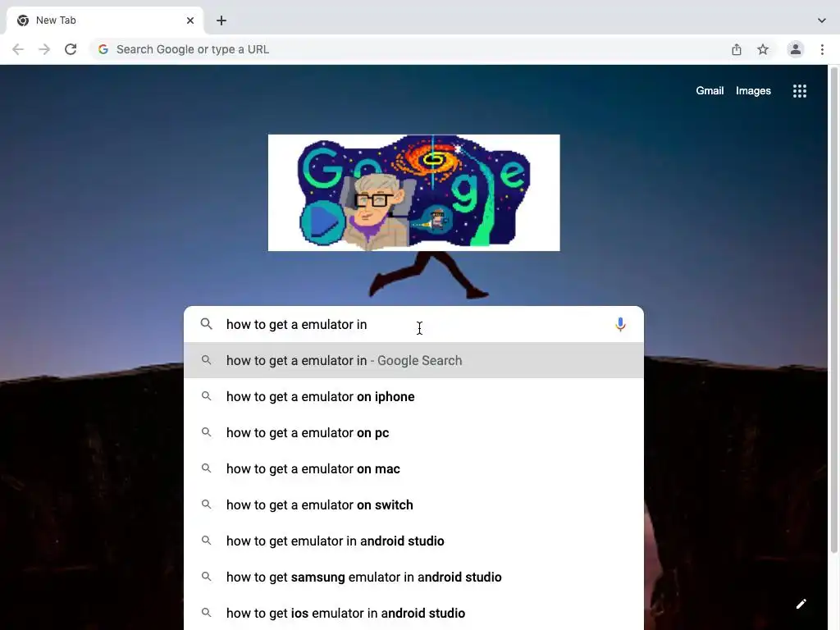Bookmark this tab with star icon
The image size is (840, 630).
pos(763,49)
